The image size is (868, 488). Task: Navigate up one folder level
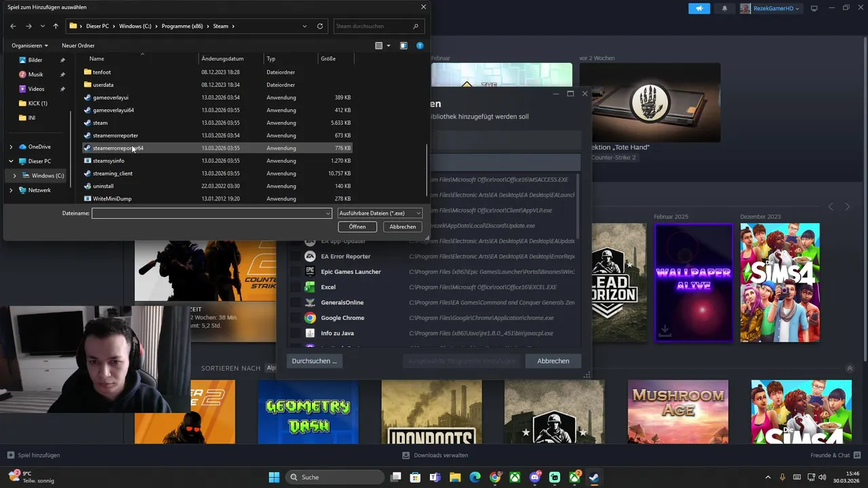56,26
